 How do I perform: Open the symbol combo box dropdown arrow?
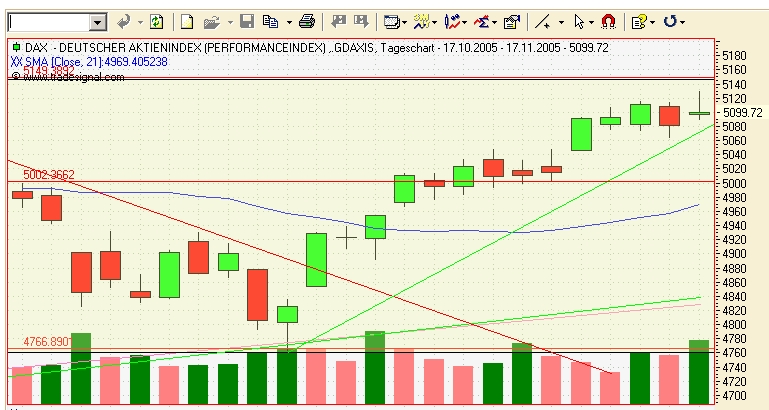98,22
